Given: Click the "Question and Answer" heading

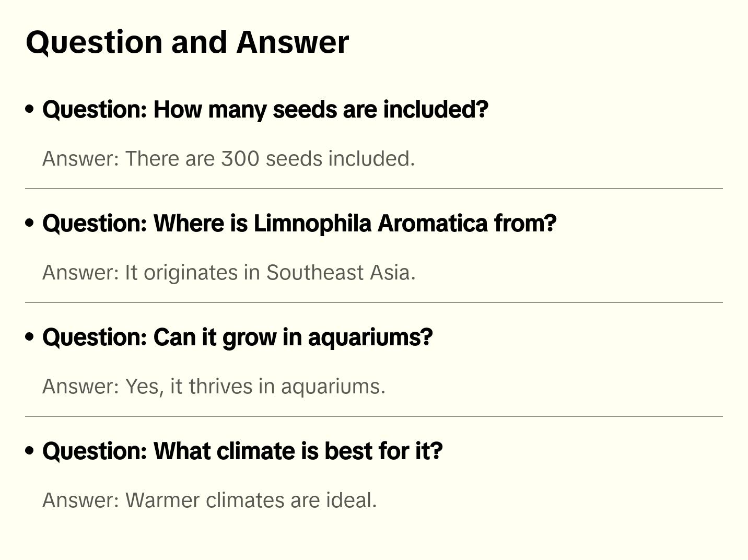Looking at the screenshot, I should click(x=187, y=42).
